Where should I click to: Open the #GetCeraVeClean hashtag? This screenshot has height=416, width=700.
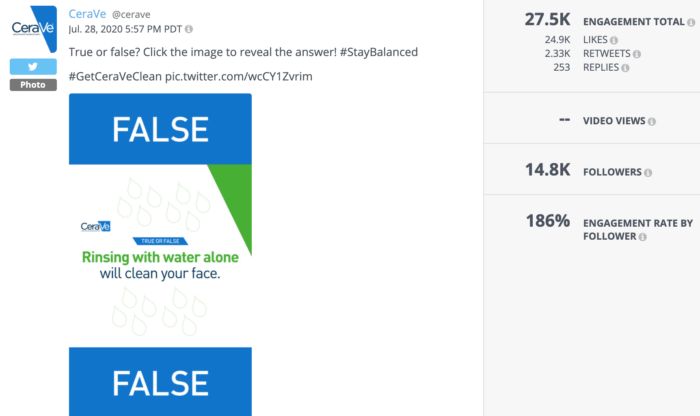pyautogui.click(x=115, y=76)
